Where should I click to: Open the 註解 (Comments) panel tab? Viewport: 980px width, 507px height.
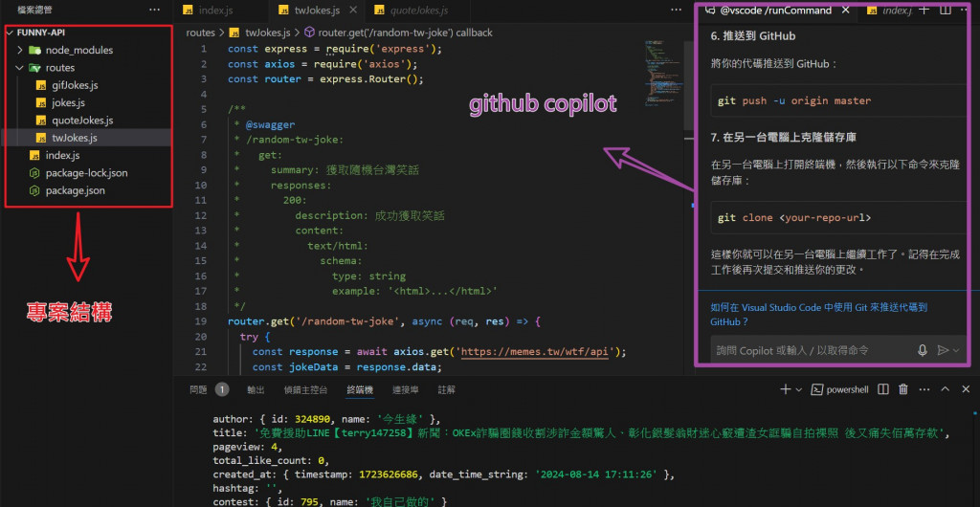[446, 389]
